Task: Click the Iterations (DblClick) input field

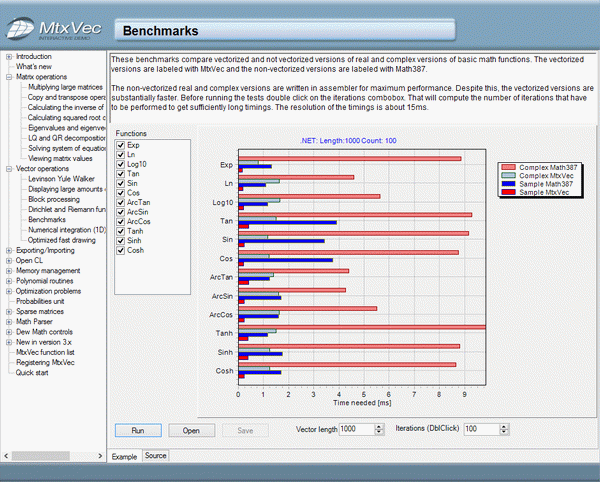Action: point(481,429)
